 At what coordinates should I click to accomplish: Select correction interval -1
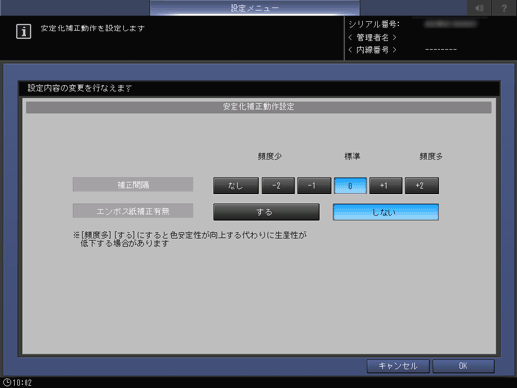pos(314,185)
